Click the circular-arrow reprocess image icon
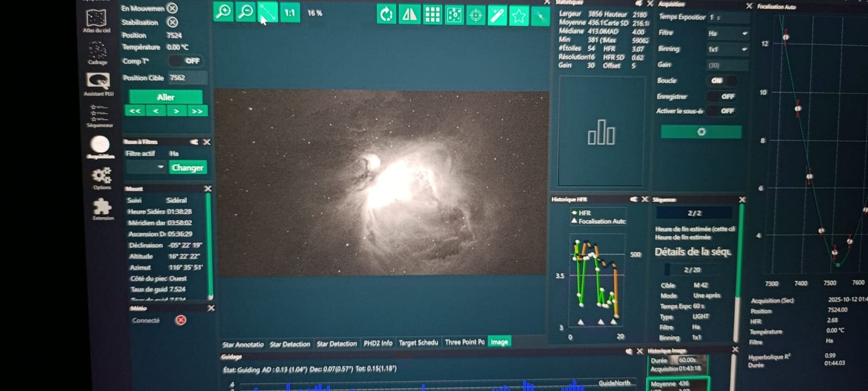The width and height of the screenshot is (868, 391). [x=386, y=15]
